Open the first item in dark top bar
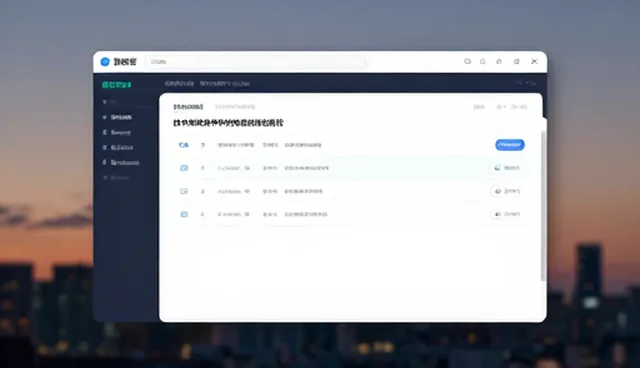The image size is (640, 368). pyautogui.click(x=179, y=84)
